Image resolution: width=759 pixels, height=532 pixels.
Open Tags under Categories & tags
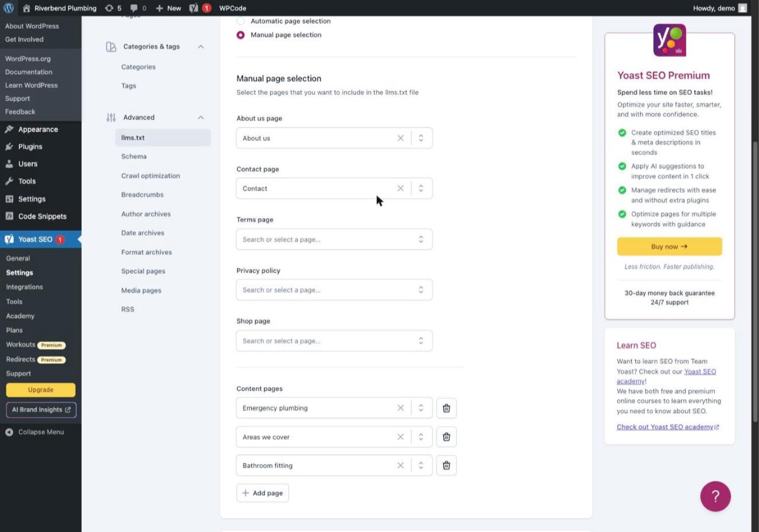(128, 86)
